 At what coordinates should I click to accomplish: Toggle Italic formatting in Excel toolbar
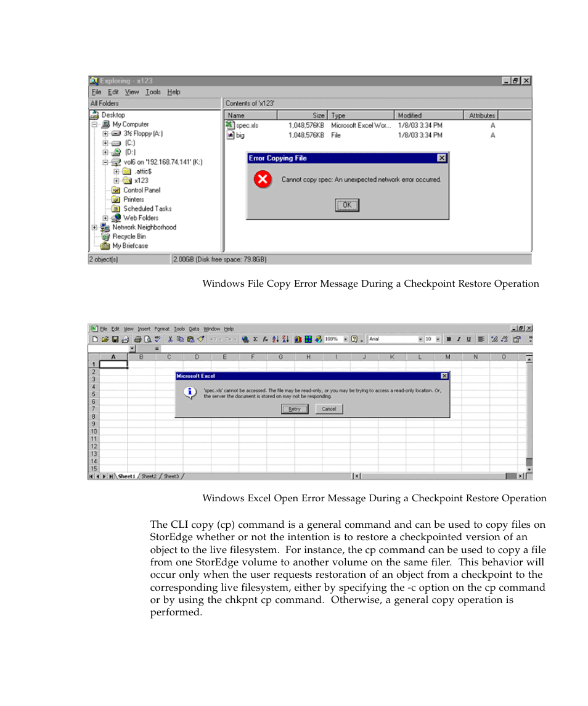pyautogui.click(x=459, y=340)
